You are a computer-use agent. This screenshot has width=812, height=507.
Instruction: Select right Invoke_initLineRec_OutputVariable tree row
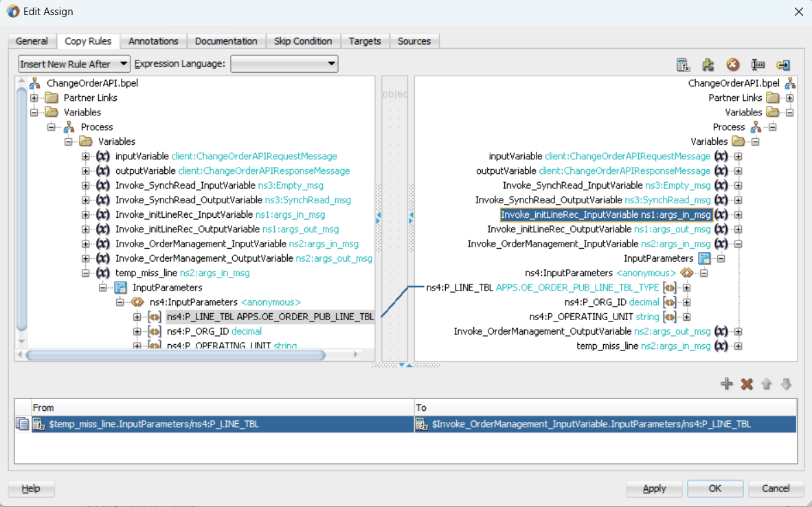point(598,229)
